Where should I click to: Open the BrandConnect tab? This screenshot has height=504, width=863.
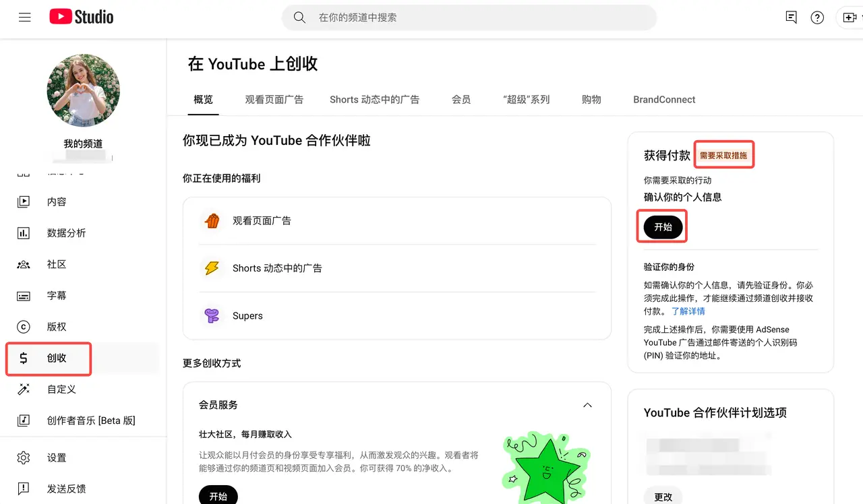[x=664, y=99]
